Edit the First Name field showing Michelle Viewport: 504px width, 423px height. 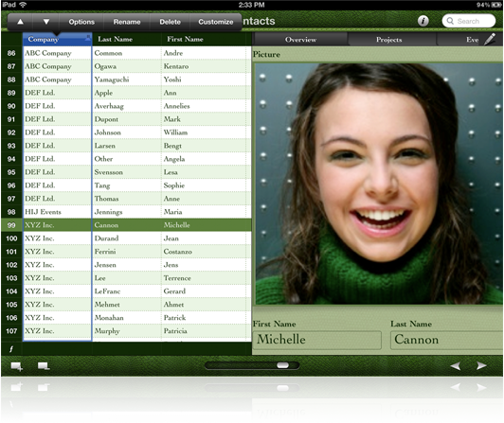318,340
